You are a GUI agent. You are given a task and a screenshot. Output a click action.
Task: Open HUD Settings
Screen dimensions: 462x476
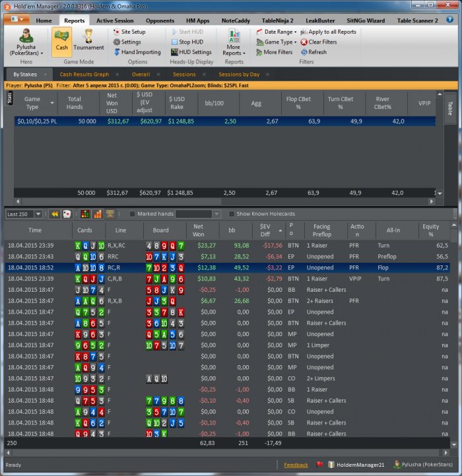point(191,52)
